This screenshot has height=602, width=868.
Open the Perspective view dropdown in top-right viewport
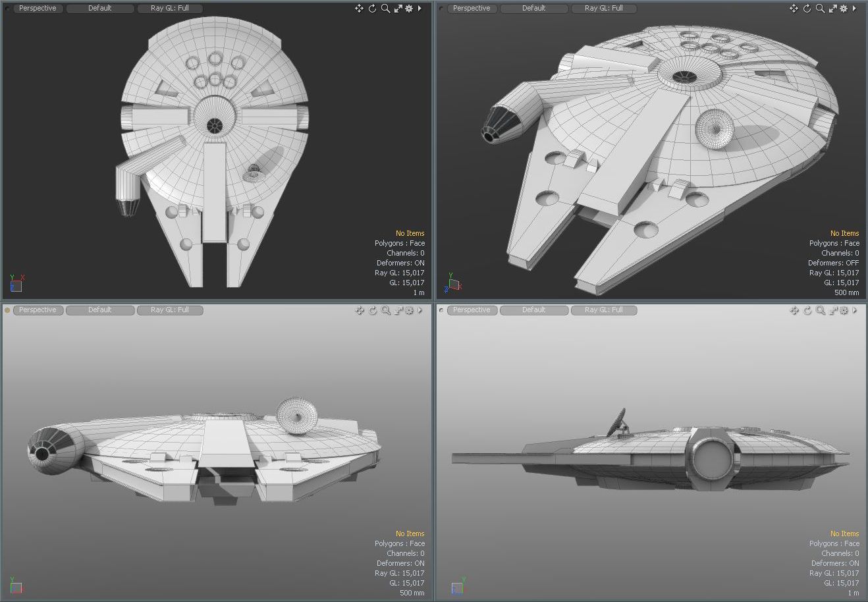click(472, 9)
